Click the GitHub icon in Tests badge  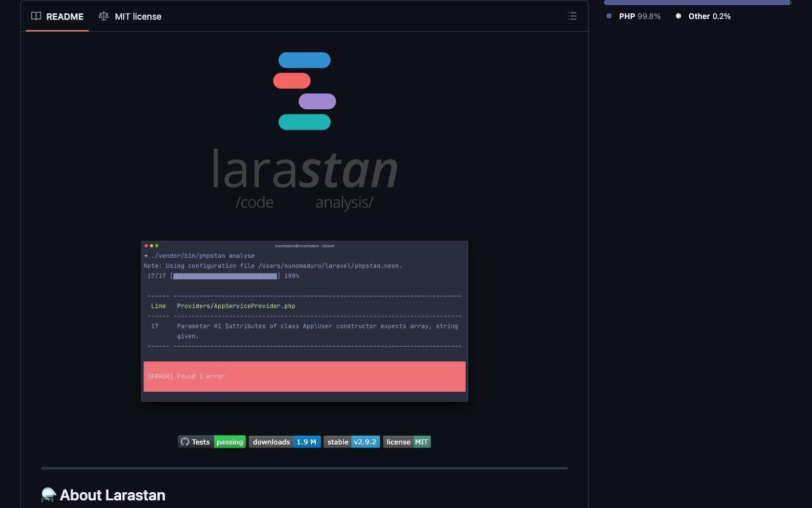(x=185, y=442)
